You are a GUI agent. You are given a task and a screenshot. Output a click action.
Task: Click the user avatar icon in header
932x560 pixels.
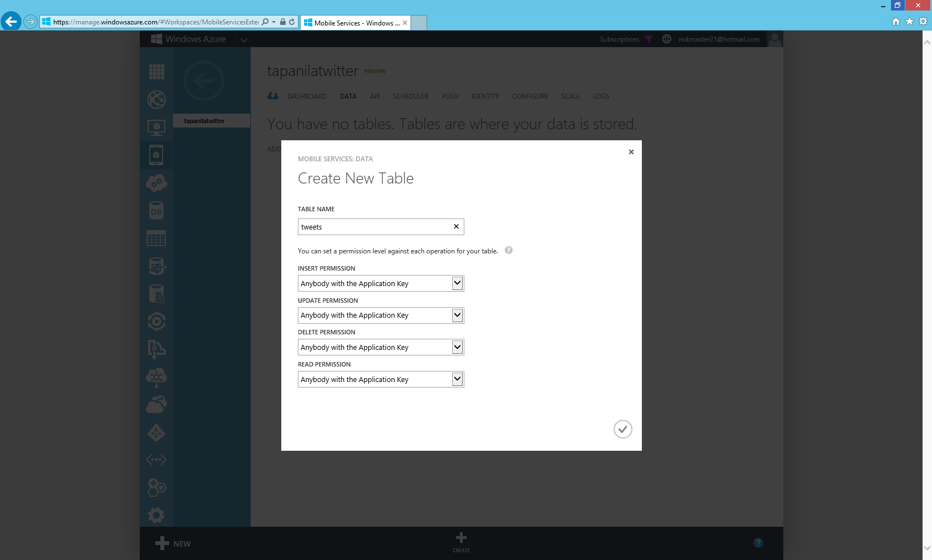pos(775,39)
